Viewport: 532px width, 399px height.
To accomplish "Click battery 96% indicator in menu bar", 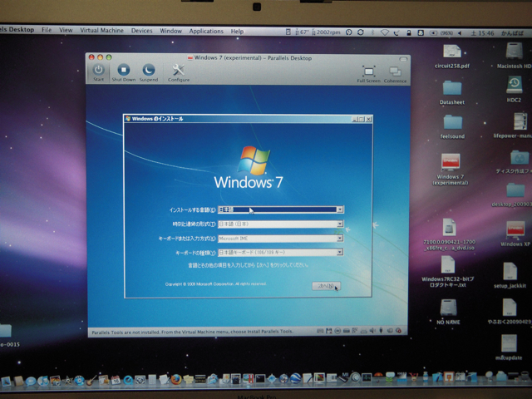I will (441, 33).
